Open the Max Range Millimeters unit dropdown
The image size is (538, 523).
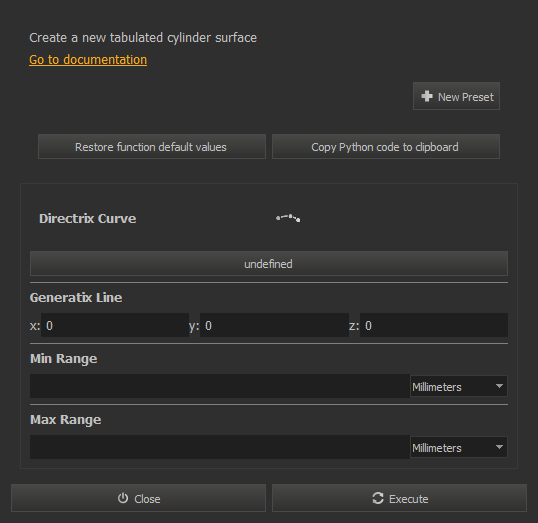point(459,448)
